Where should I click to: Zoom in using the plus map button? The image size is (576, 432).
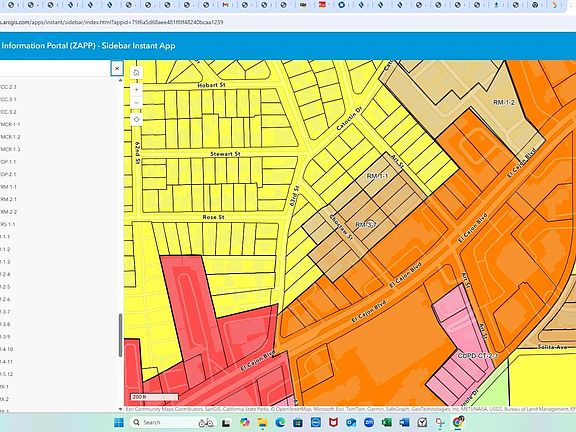[136, 90]
